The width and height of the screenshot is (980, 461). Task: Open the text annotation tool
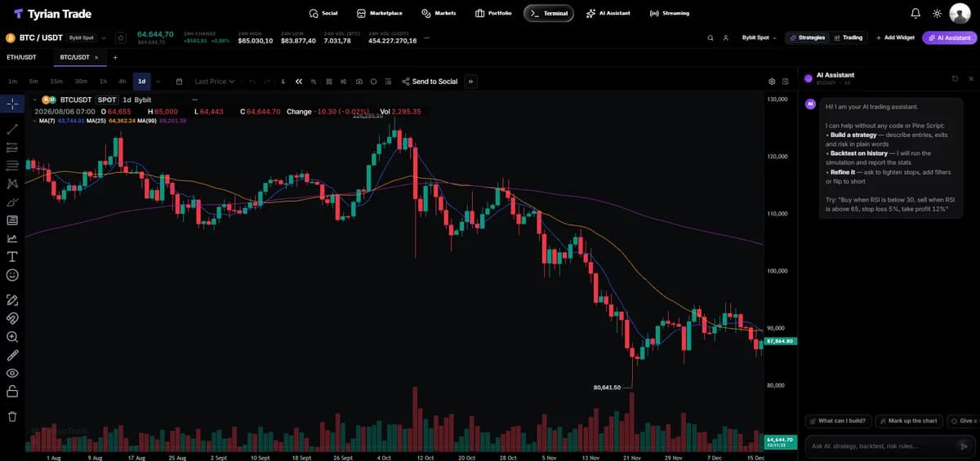pos(12,256)
